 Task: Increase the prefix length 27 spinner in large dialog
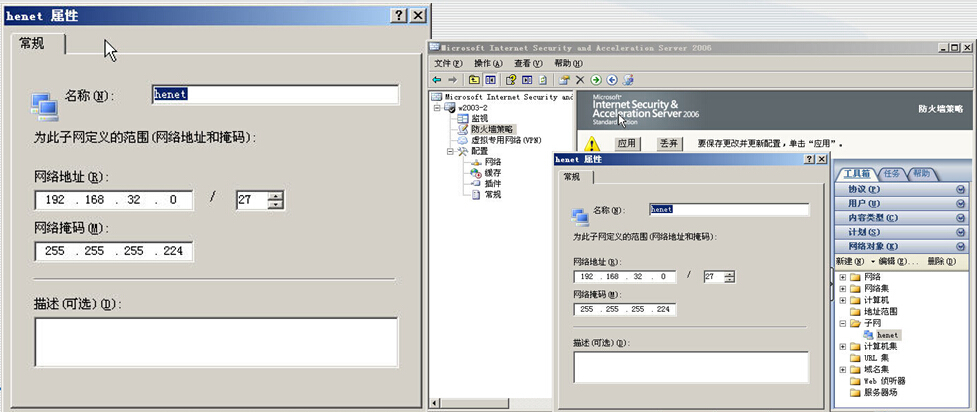pyautogui.click(x=276, y=195)
